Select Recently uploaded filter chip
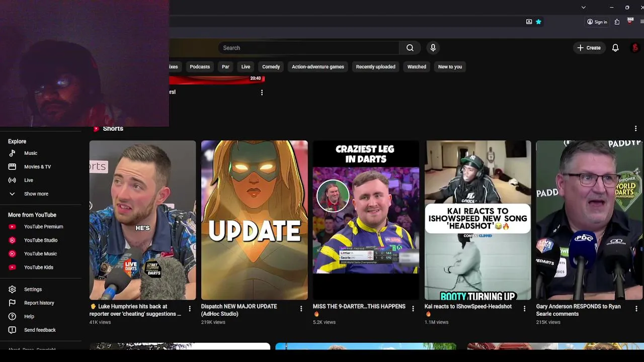 coord(375,67)
